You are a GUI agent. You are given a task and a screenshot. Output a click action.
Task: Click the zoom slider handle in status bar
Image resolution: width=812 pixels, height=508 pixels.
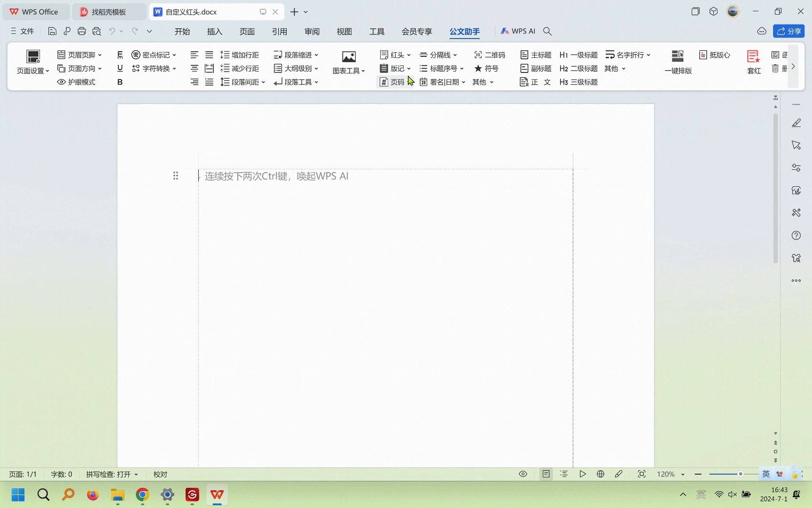[x=740, y=474]
